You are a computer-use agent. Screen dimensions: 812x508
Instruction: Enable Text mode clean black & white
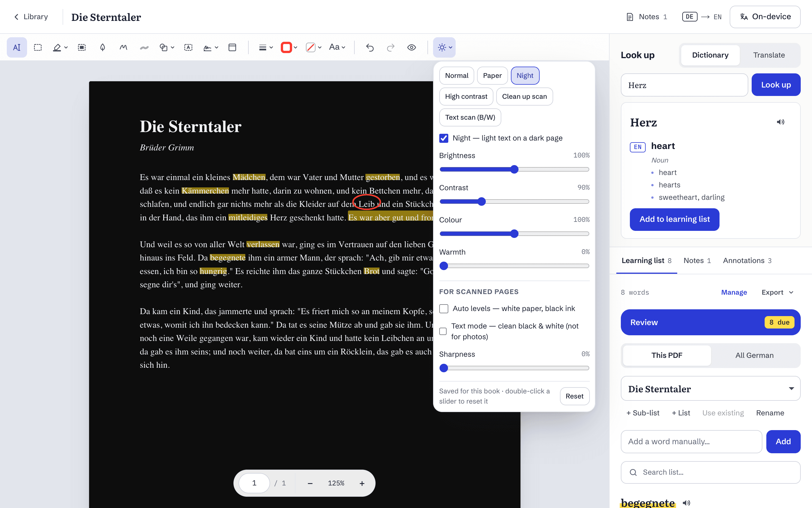point(443,331)
